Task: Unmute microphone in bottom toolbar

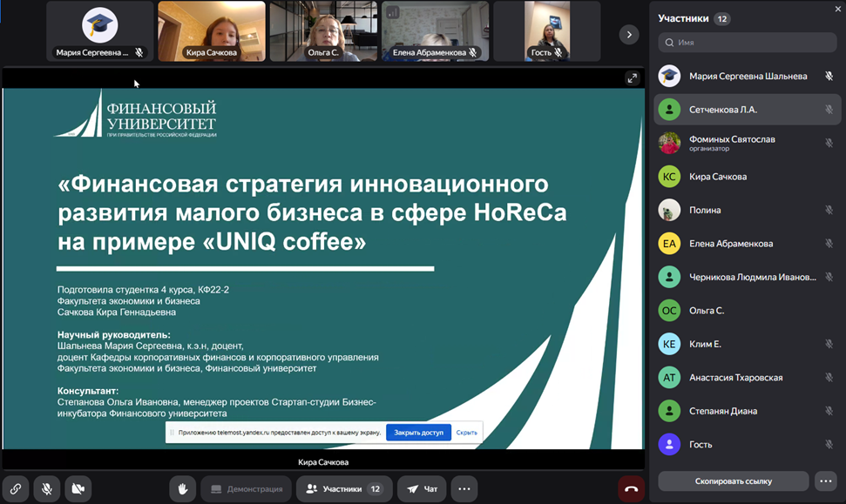Action: coord(47,489)
